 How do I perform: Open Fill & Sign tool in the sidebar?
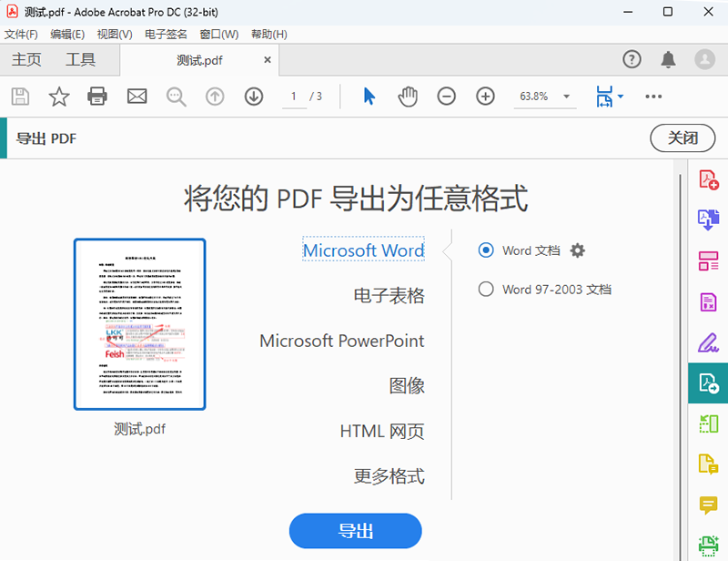(709, 342)
